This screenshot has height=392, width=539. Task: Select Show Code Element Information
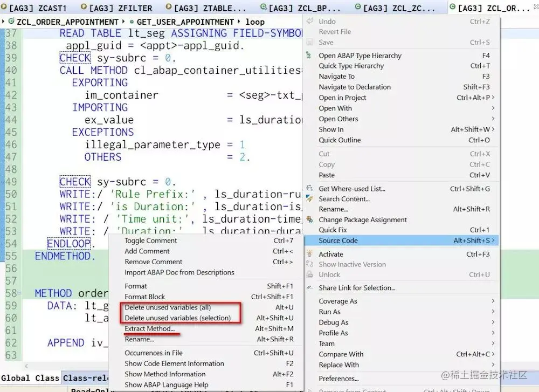pos(206,364)
